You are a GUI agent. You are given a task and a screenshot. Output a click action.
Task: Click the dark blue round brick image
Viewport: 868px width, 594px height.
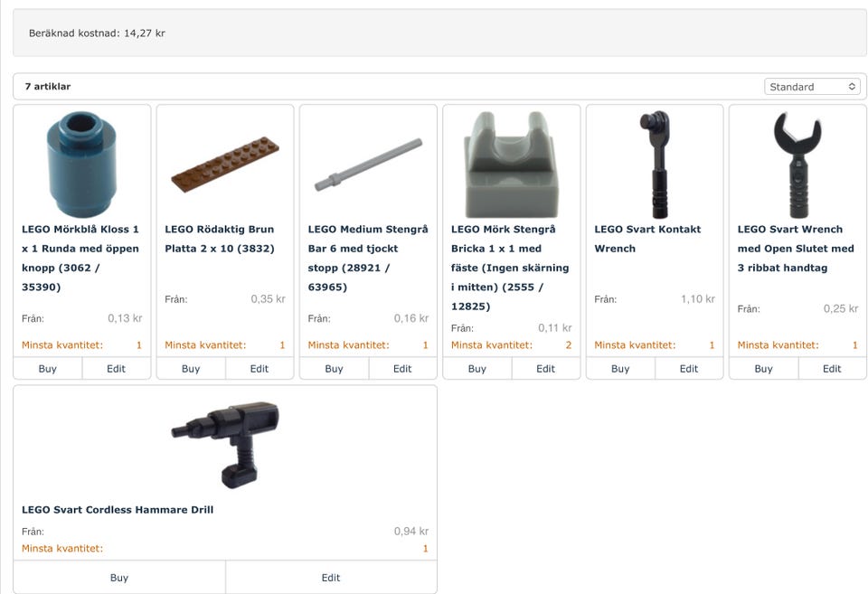(x=82, y=165)
